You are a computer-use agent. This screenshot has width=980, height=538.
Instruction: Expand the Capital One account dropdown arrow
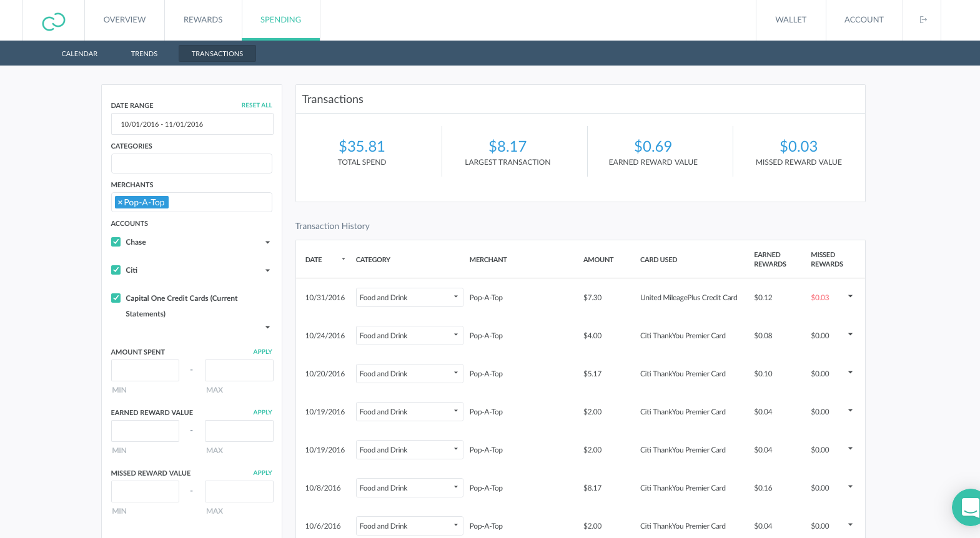[x=267, y=327]
